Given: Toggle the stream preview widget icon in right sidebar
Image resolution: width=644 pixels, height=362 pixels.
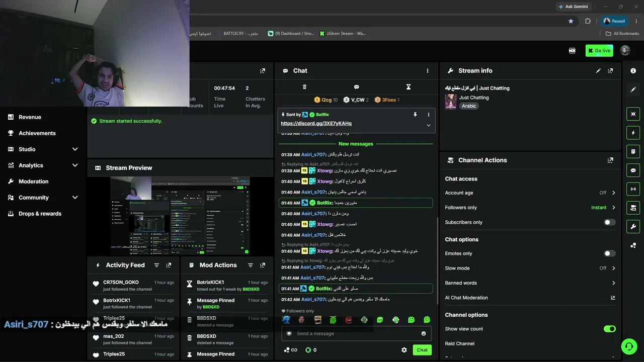Looking at the screenshot, I should 633,114.
